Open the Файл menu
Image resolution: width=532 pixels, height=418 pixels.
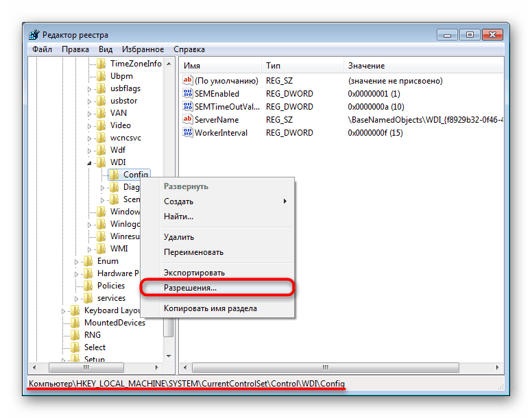42,49
